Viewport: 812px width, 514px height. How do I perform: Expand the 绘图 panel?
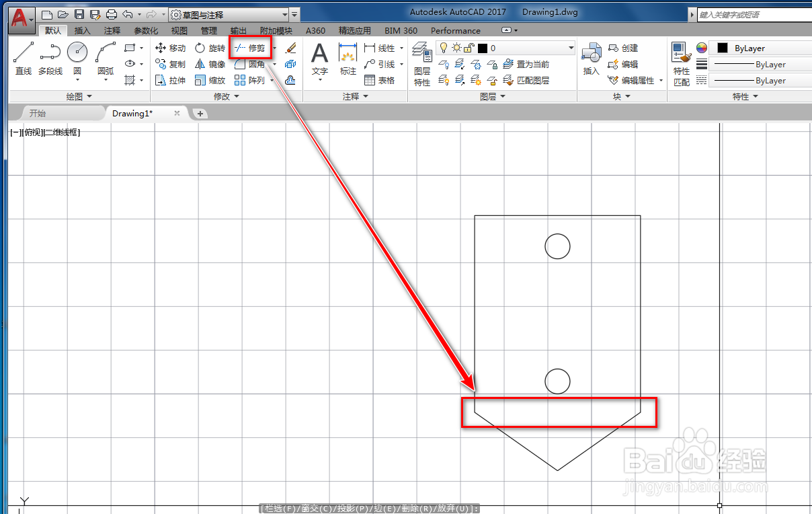point(79,96)
